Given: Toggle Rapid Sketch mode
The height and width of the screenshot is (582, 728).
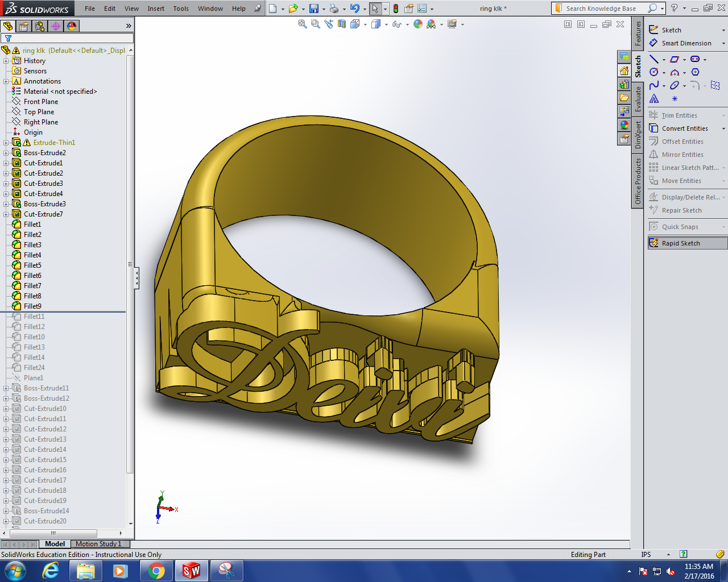Looking at the screenshot, I should click(680, 243).
